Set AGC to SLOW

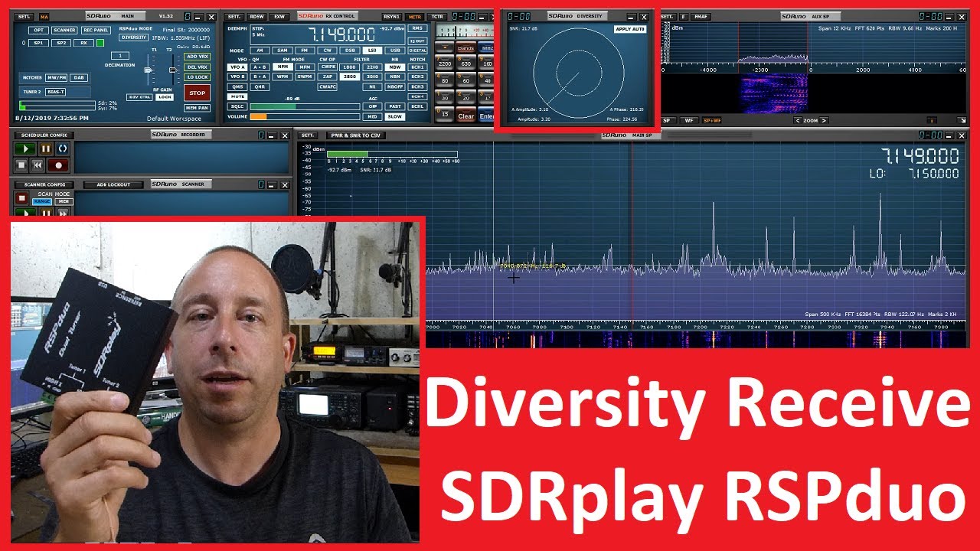coord(395,116)
